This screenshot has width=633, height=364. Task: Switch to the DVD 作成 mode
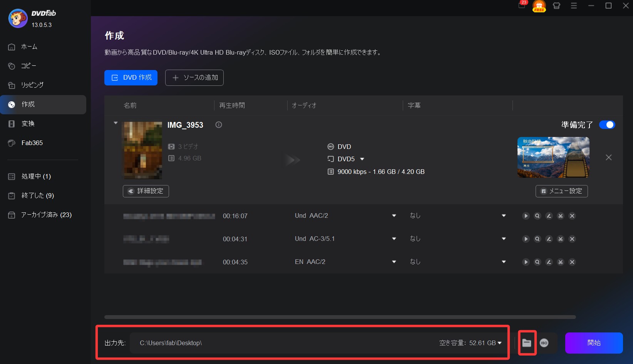131,77
